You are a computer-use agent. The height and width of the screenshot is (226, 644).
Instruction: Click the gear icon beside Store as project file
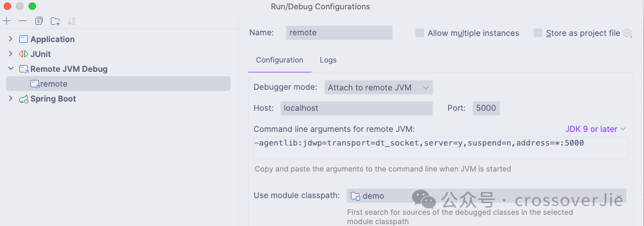coord(627,33)
